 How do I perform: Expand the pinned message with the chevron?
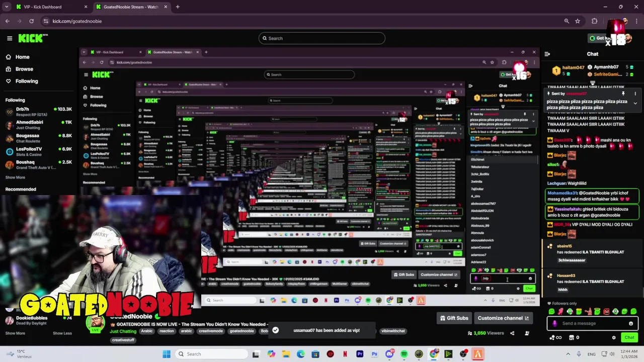point(635,104)
